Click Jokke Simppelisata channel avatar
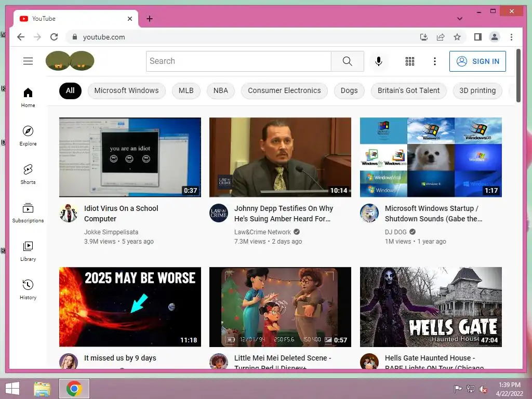Image resolution: width=532 pixels, height=399 pixels. click(x=68, y=213)
